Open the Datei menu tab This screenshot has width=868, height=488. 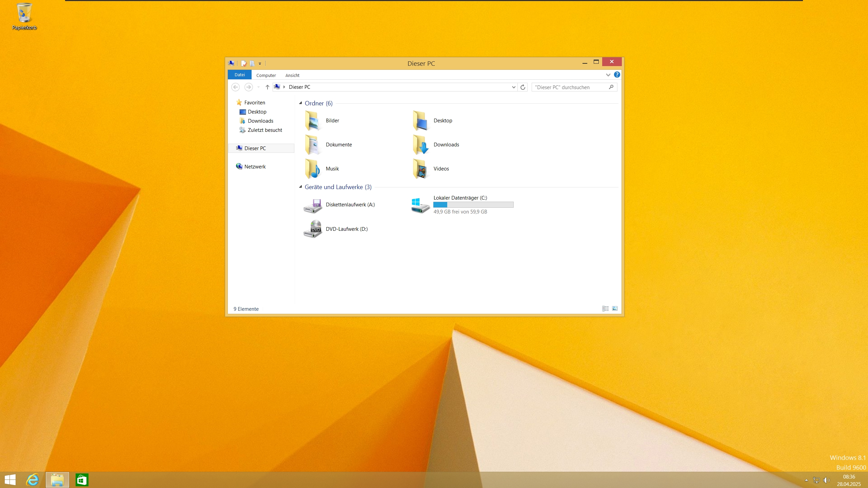coord(239,75)
